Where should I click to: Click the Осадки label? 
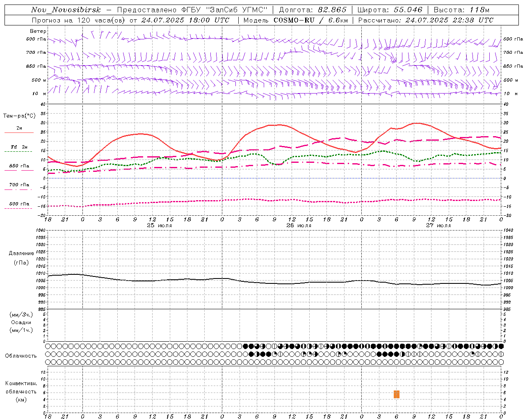[x=21, y=322]
